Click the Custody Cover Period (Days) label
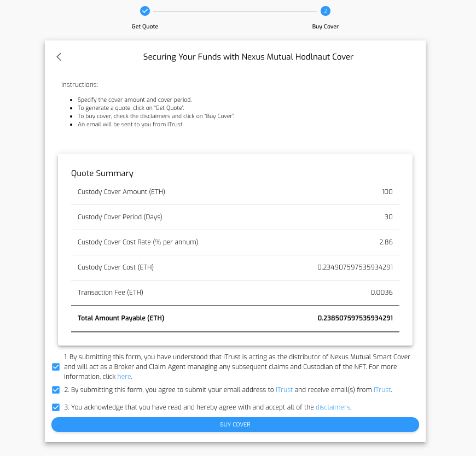Viewport: 476px width, 456px height. pos(120,217)
